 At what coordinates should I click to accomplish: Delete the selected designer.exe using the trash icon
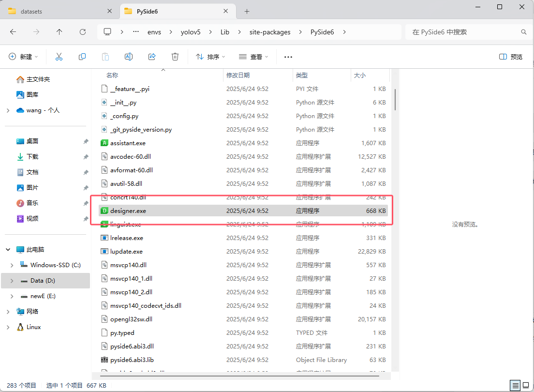175,57
